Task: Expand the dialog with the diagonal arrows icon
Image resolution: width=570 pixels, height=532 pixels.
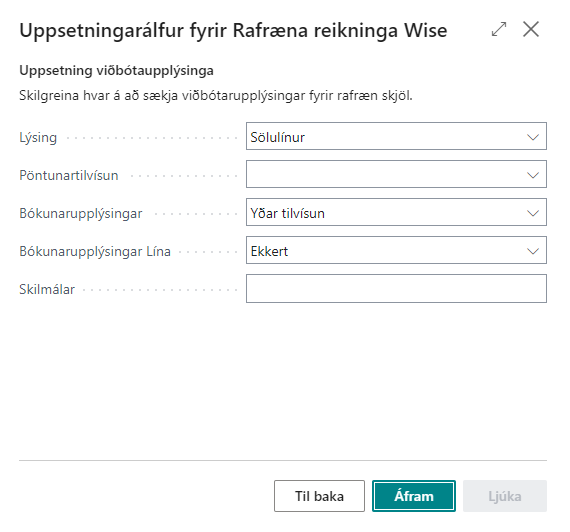Action: [x=499, y=29]
